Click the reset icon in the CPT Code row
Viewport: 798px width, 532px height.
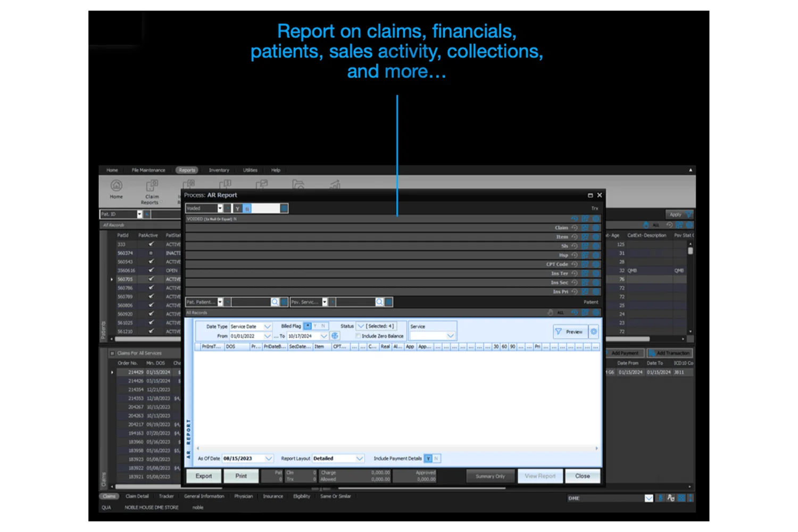pos(574,264)
